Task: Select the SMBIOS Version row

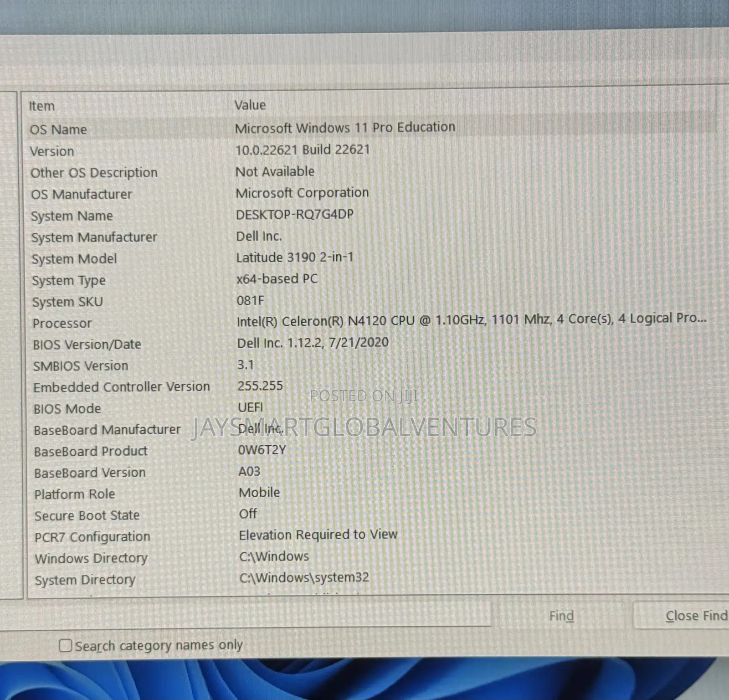Action: (x=371, y=365)
